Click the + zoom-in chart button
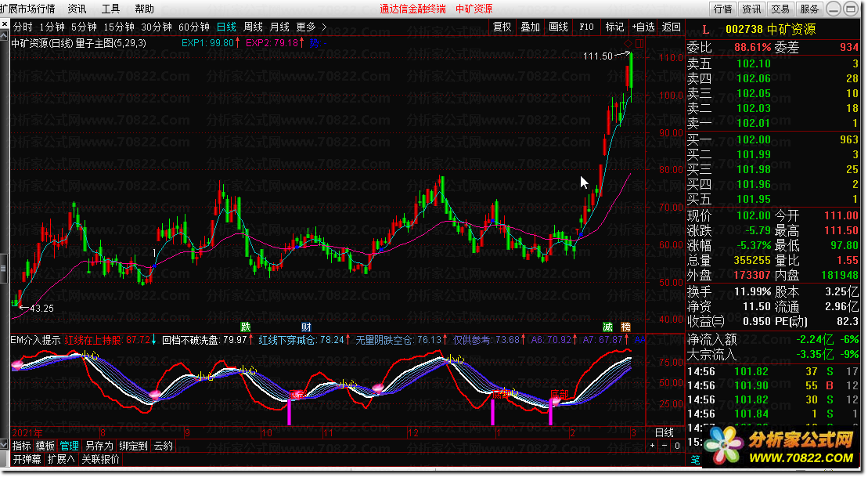Image resolution: width=868 pixels, height=477 pixels. pos(653,446)
